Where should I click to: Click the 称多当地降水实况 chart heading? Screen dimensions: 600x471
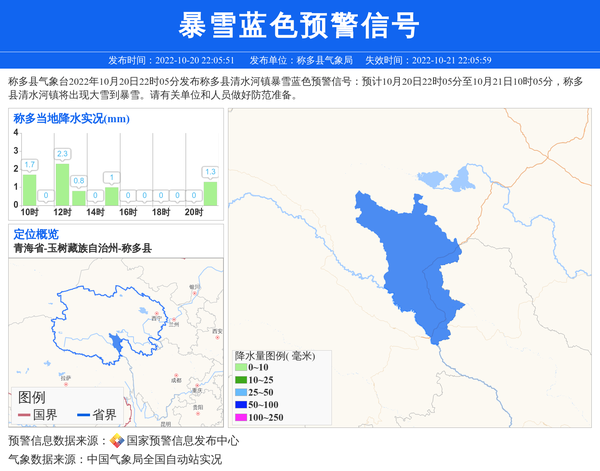pyautogui.click(x=71, y=118)
